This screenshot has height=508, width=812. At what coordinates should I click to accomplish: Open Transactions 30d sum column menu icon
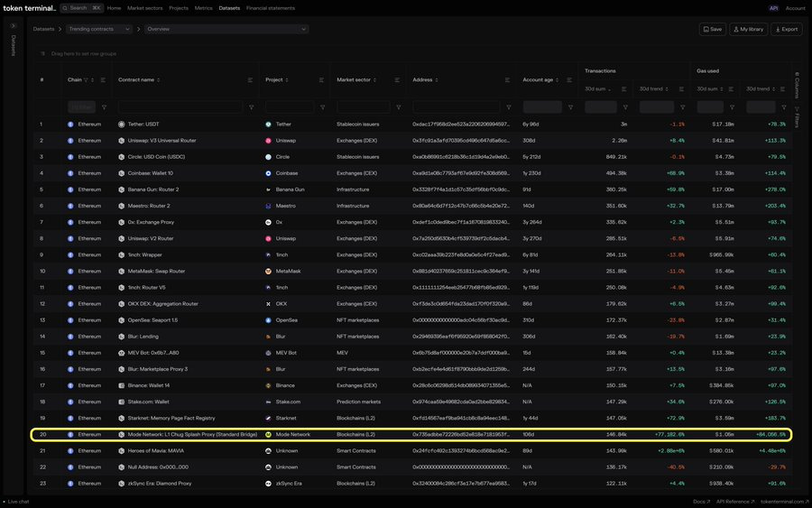[624, 89]
